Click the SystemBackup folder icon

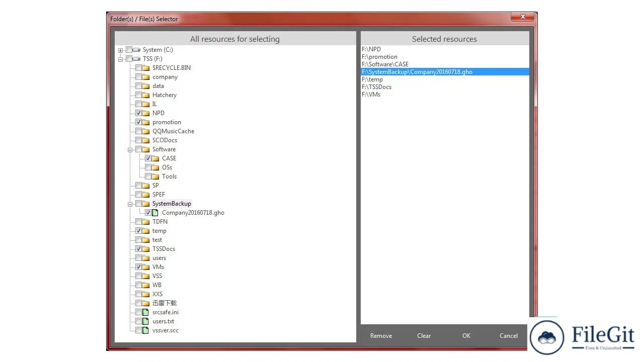click(146, 204)
